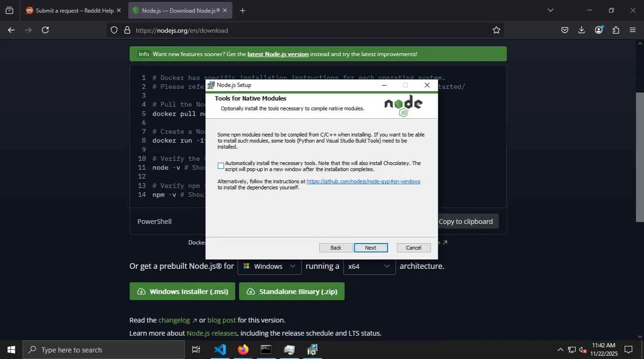Open the Firefox account icon
Viewport: 644px width, 359px height.
coord(599,30)
